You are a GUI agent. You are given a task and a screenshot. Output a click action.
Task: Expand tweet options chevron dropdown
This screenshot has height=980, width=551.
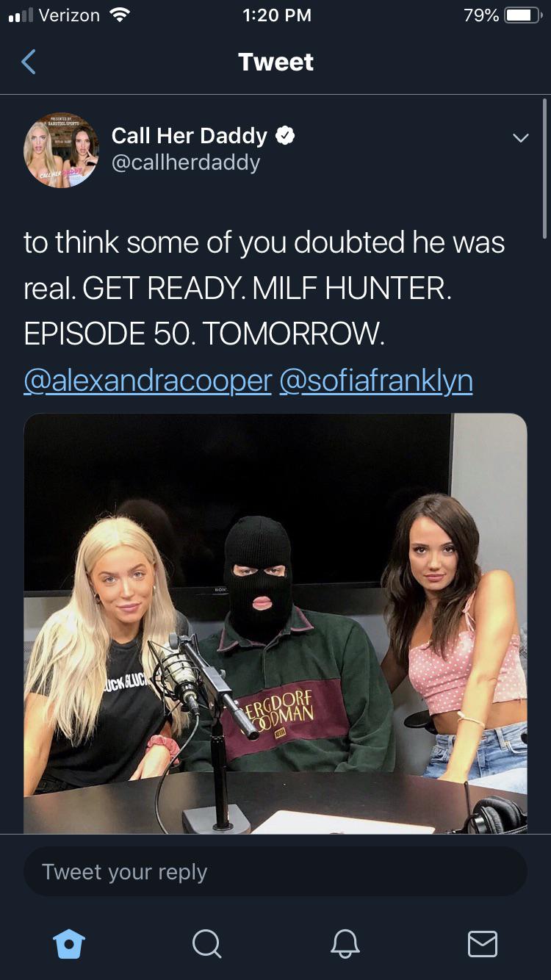coord(520,138)
